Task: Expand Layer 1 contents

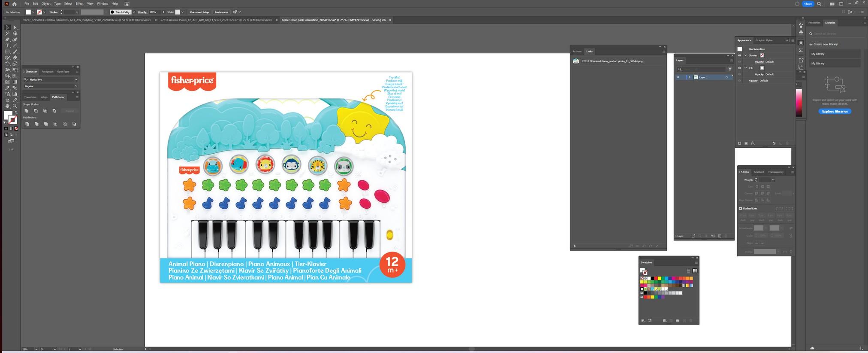Action: click(x=690, y=77)
